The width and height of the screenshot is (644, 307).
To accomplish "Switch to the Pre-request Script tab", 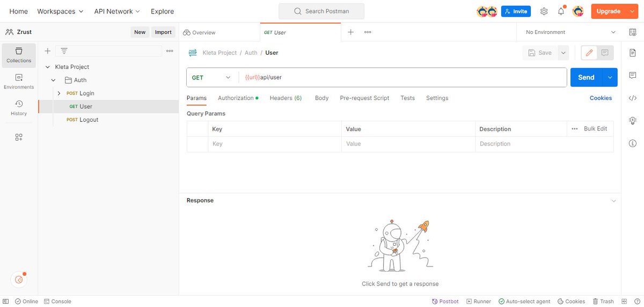I will point(364,98).
